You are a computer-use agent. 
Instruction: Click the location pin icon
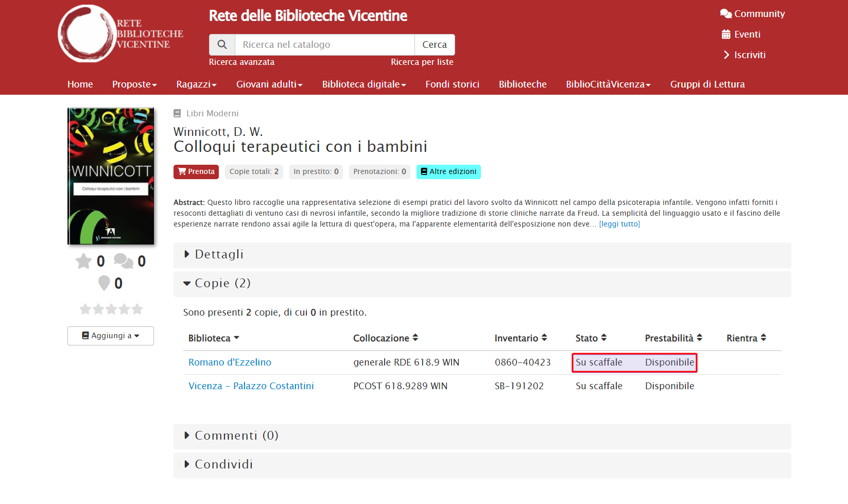pyautogui.click(x=104, y=283)
